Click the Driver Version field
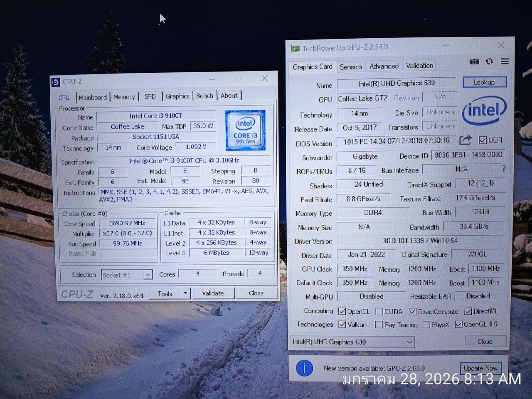 click(x=420, y=241)
